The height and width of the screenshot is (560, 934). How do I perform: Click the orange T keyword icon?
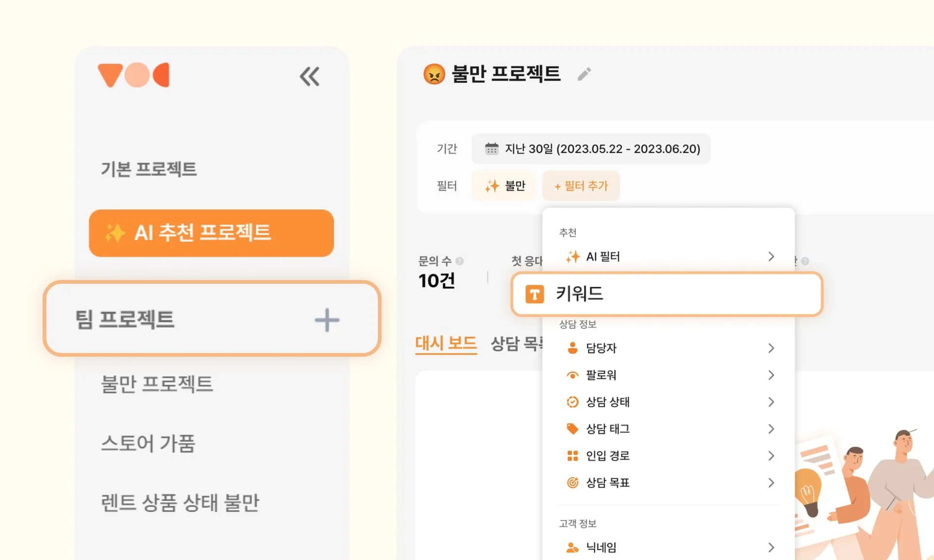click(534, 294)
